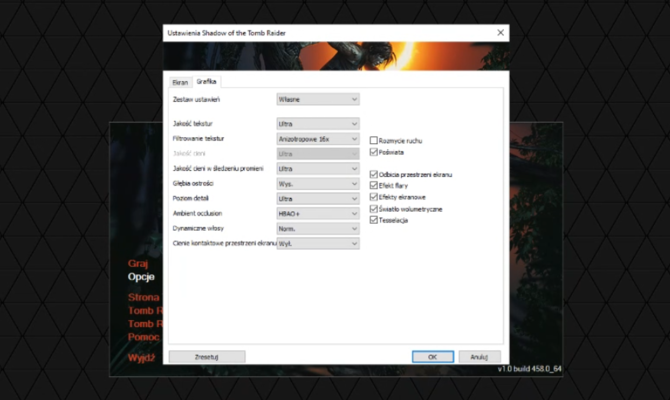
Task: Click the version text v1.0 build 458.0_64
Action: coord(529,369)
